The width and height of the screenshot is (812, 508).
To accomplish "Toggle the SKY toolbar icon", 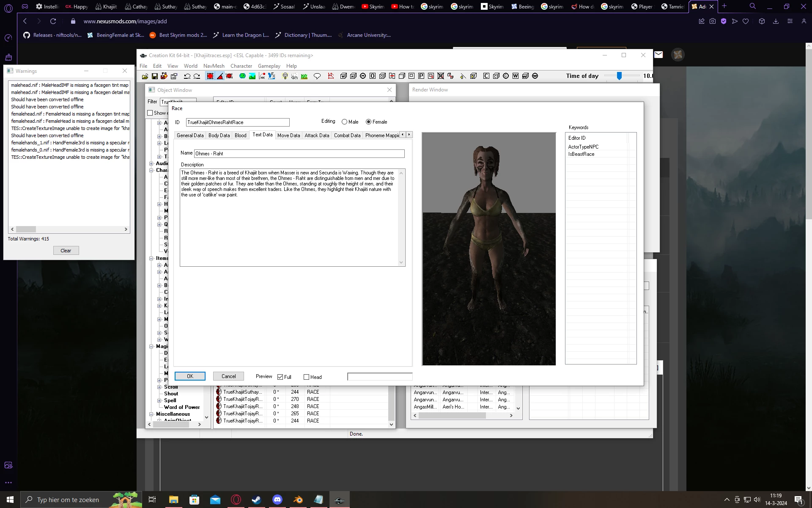I will coord(294,76).
